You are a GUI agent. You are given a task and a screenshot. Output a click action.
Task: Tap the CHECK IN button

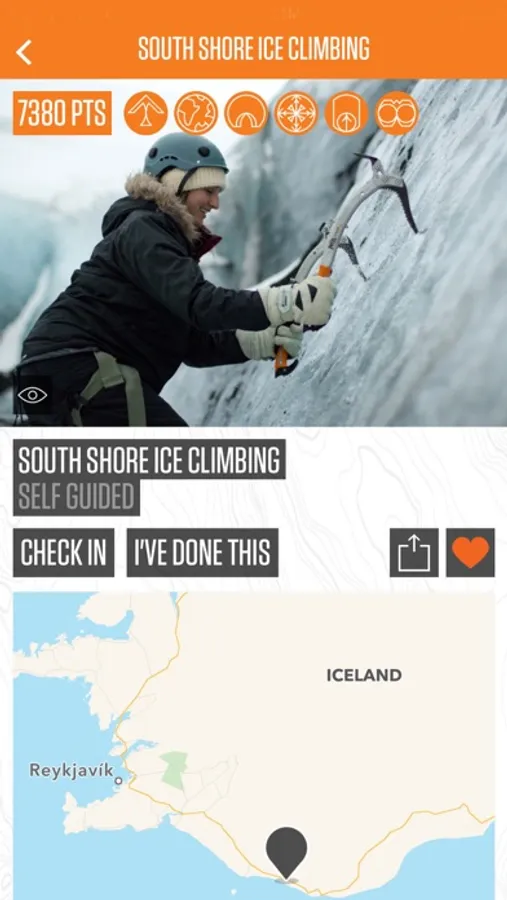click(x=64, y=553)
